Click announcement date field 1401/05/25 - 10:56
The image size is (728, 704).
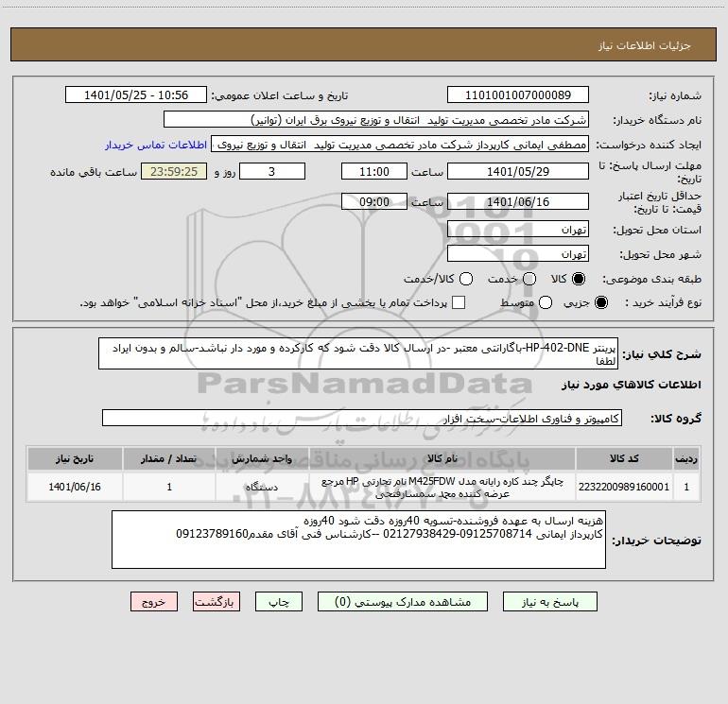click(x=136, y=94)
